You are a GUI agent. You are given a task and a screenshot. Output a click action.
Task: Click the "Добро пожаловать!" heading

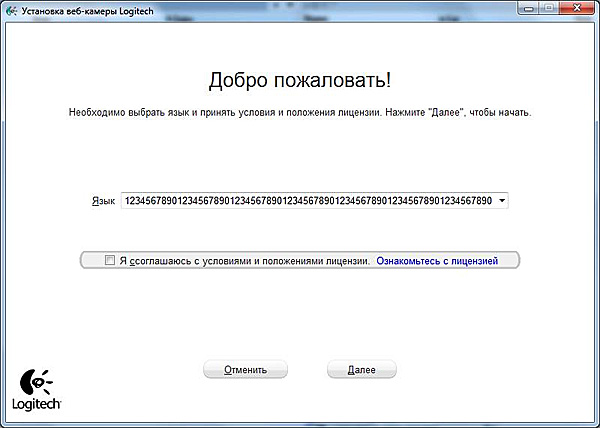tap(300, 78)
